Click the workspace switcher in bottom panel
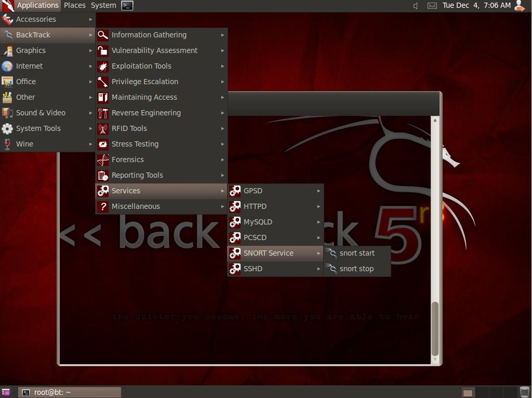This screenshot has height=398, width=532. point(489,393)
